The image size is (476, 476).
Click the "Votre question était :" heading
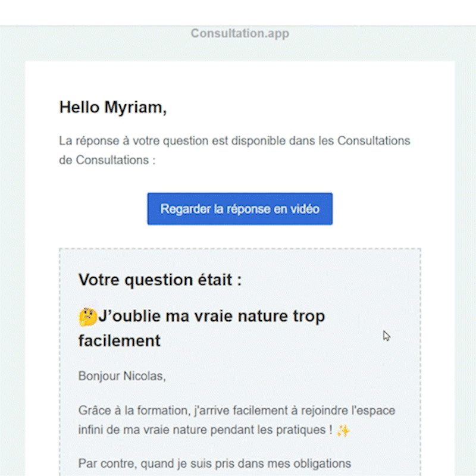tap(160, 280)
